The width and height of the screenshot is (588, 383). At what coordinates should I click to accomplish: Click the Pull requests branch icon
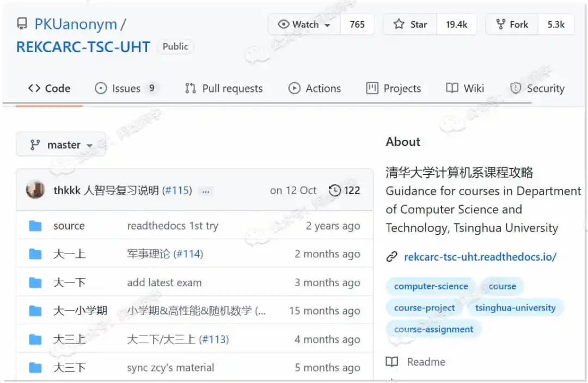191,89
